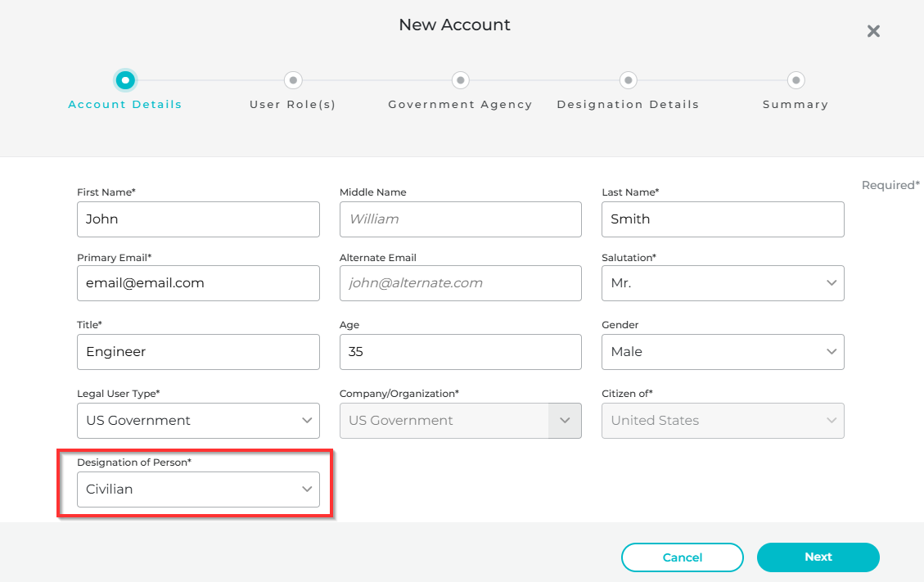Select the User Role(s) step label
The width and height of the screenshot is (924, 582).
pos(293,105)
